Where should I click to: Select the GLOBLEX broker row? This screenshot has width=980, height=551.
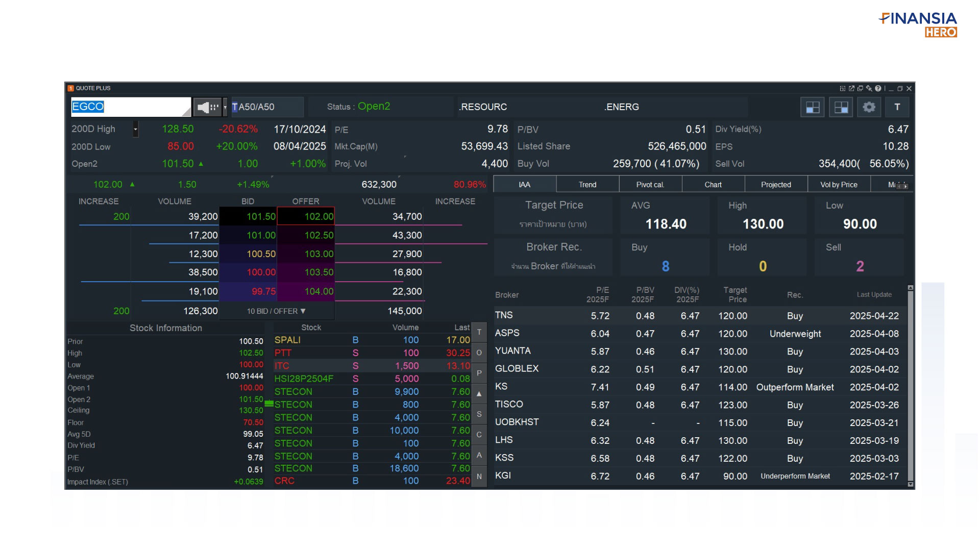coord(700,369)
